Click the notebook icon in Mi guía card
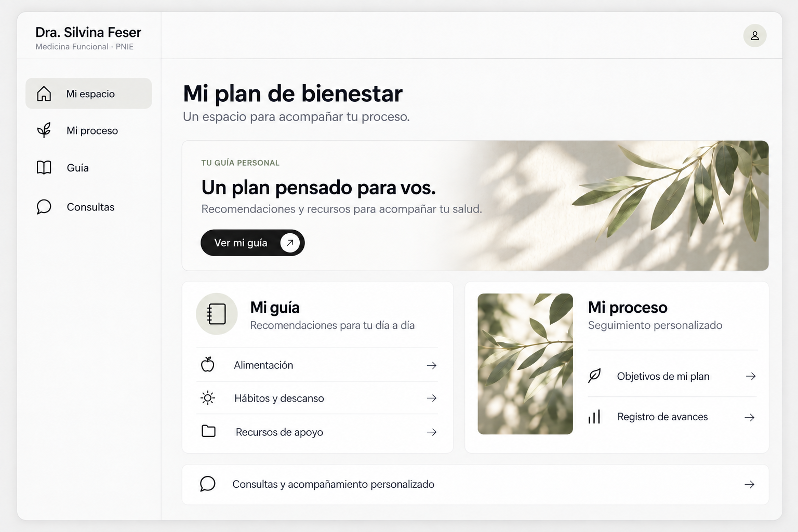798x532 pixels. [x=217, y=314]
